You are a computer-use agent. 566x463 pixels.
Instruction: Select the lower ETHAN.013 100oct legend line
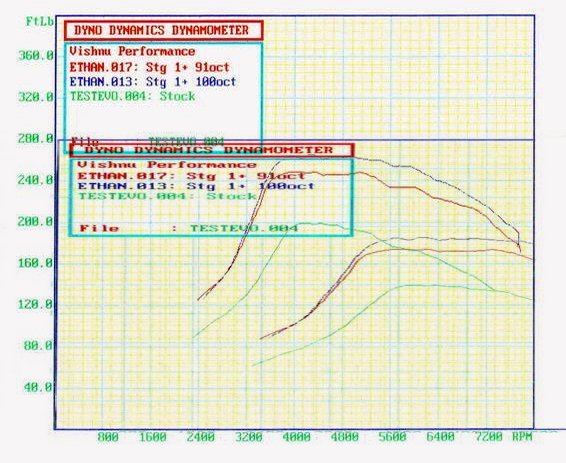(196, 186)
